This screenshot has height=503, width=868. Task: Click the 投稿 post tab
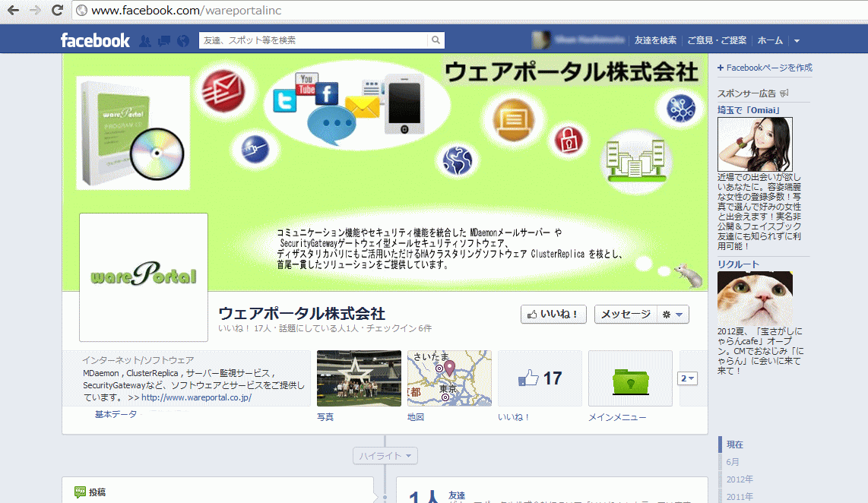(90, 492)
